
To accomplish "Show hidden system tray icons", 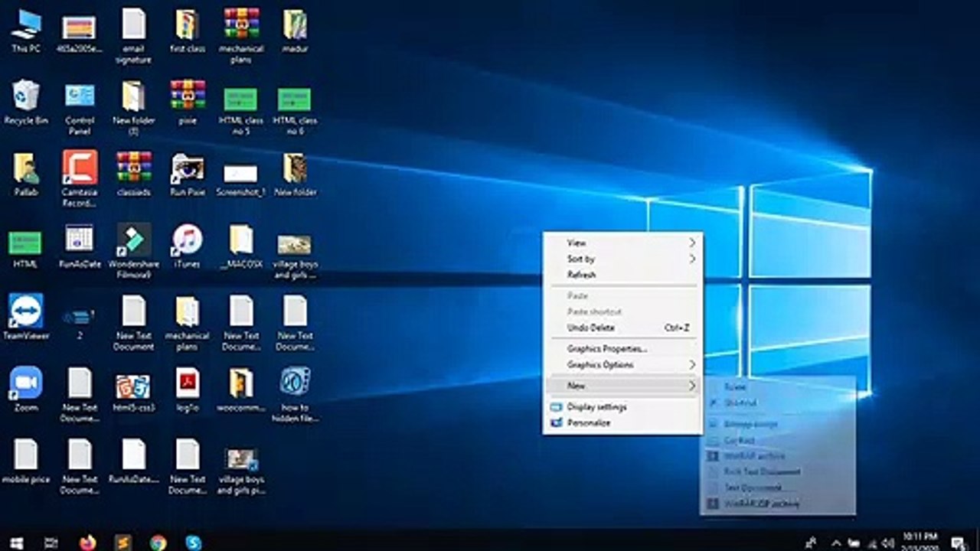I will (x=835, y=543).
